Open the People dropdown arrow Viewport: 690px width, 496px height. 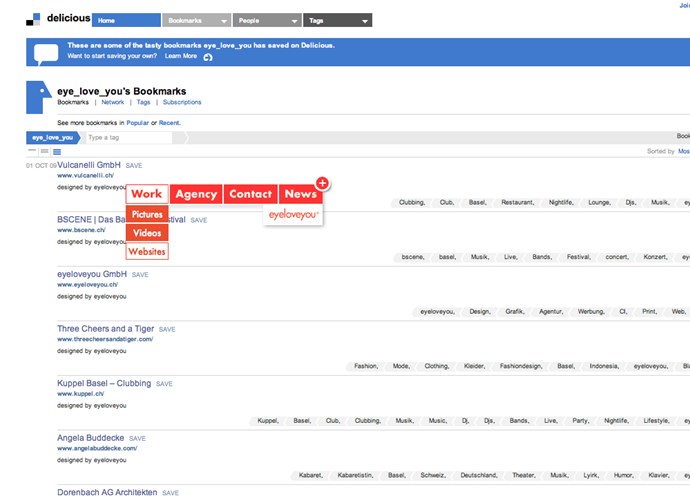click(x=294, y=21)
